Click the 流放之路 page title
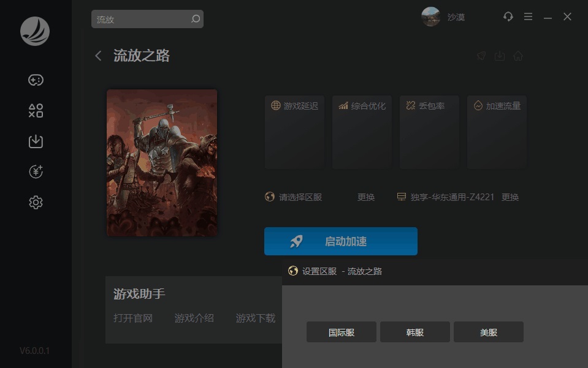The width and height of the screenshot is (588, 368). (x=142, y=56)
